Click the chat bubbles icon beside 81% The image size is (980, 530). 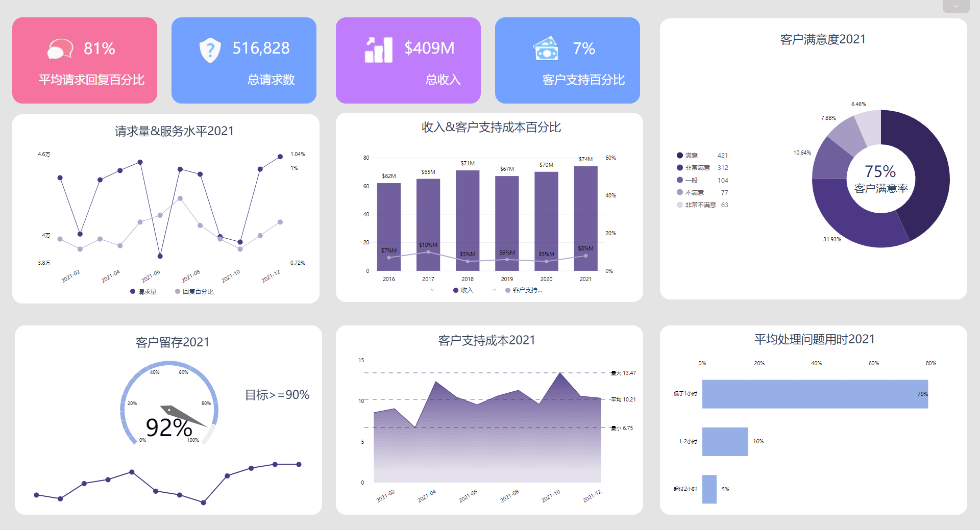[x=60, y=49]
